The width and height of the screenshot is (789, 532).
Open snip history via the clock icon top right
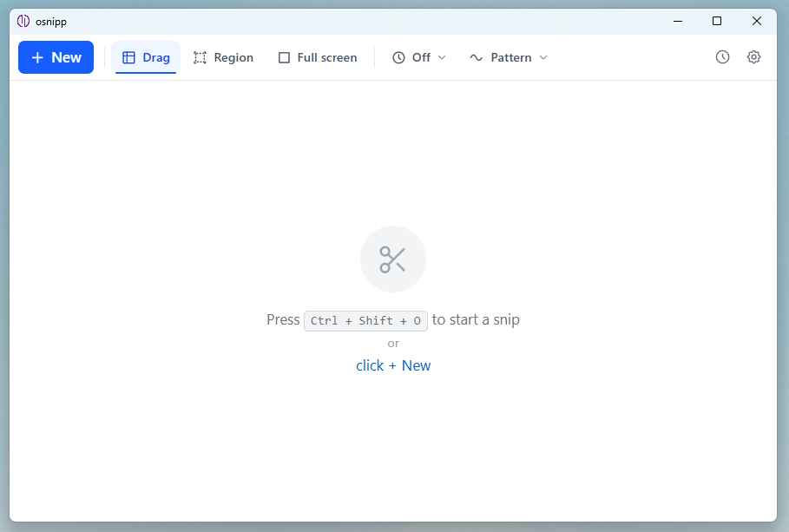[x=722, y=56]
